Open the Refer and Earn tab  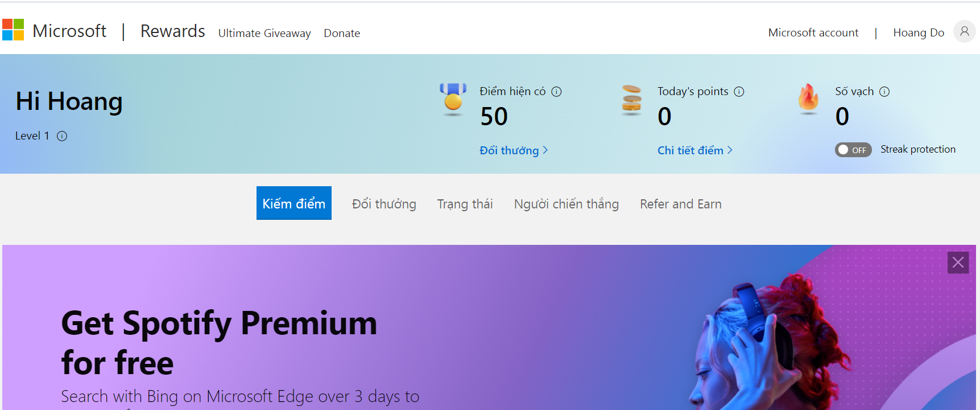[681, 204]
